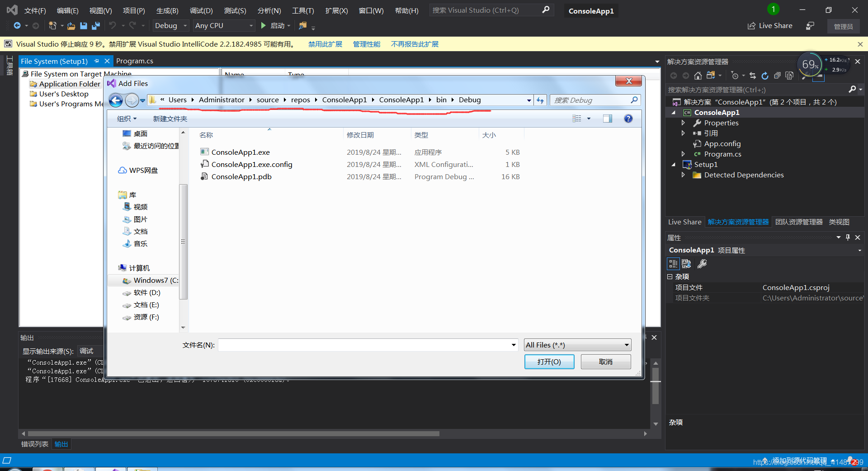Expand the Properties node in Solution Explorer
868x471 pixels.
683,123
